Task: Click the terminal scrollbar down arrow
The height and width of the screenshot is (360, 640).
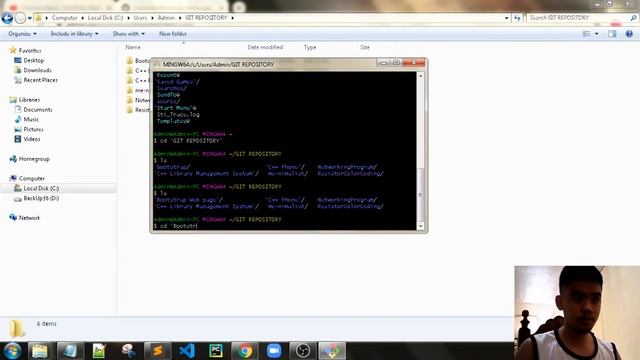Action: [x=420, y=226]
